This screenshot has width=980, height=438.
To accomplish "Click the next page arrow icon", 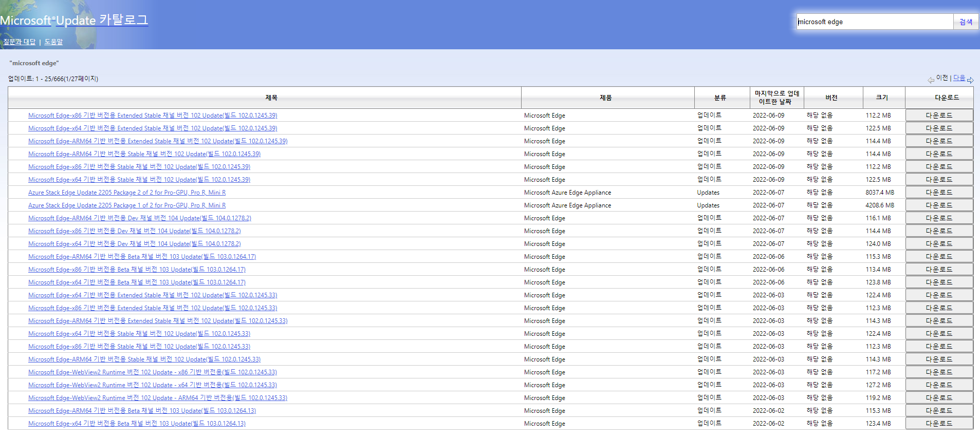I will click(x=970, y=80).
